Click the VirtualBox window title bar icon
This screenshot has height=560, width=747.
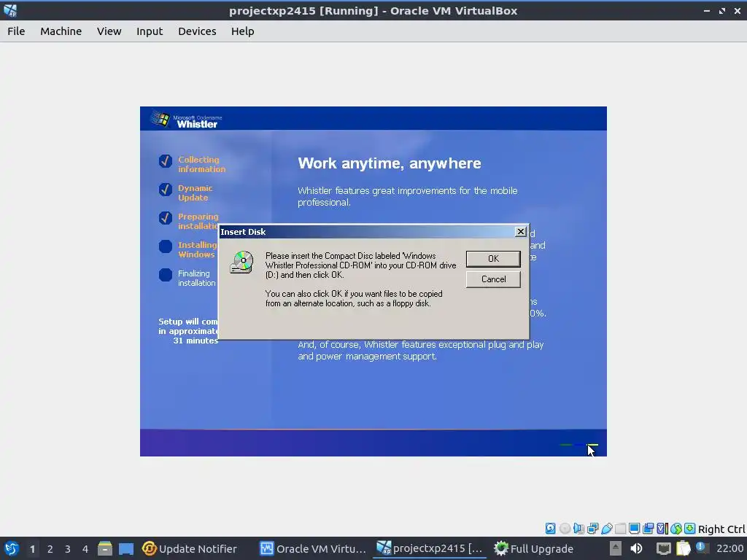[x=10, y=10]
